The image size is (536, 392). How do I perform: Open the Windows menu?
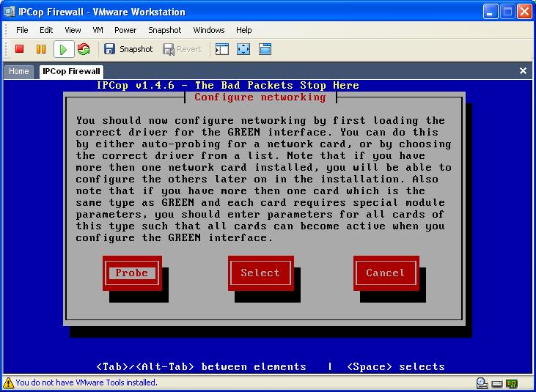coord(209,30)
